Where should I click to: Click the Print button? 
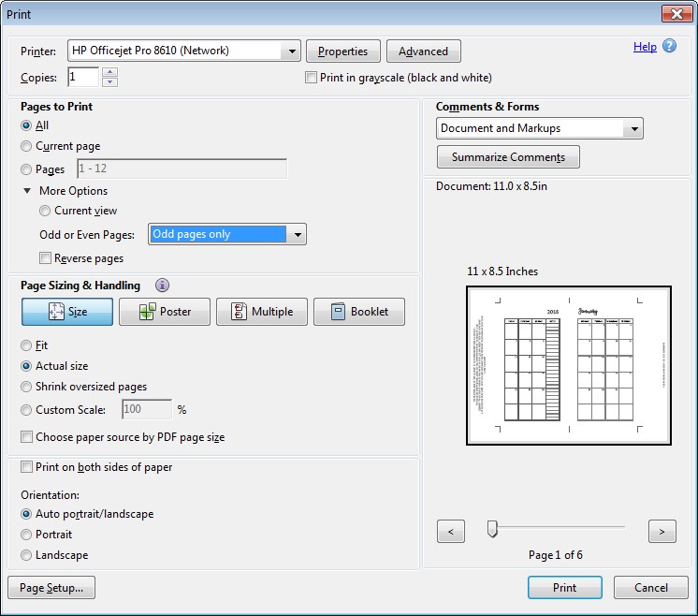pos(564,588)
